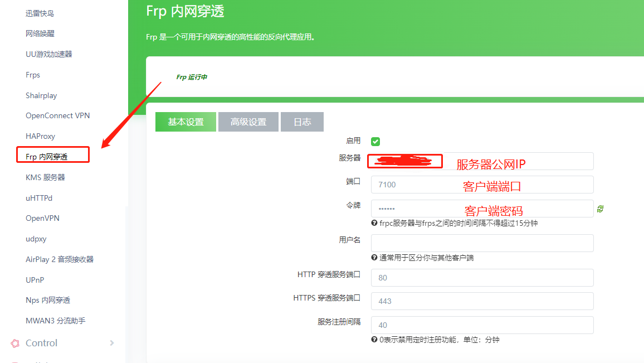
Task: Open AirPlay 2 音频接收器 page
Action: (x=60, y=259)
